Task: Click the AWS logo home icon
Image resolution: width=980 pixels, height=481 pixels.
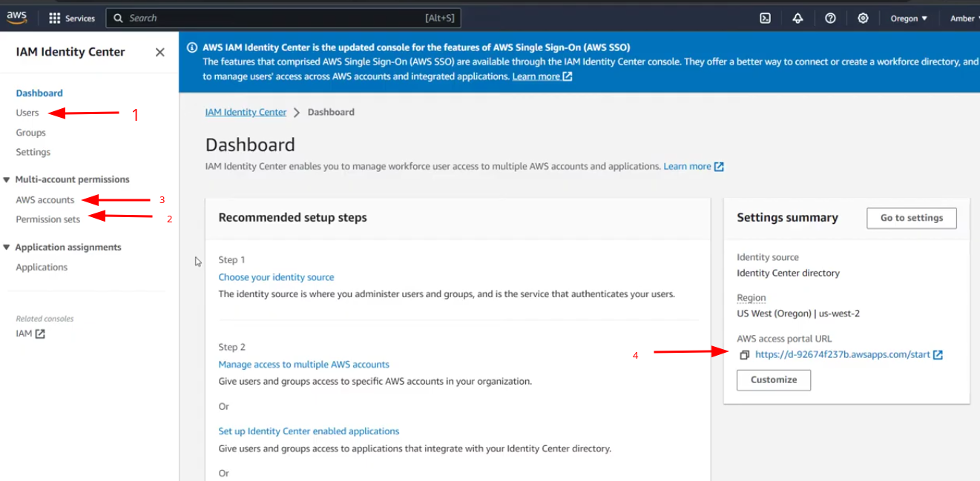Action: [16, 18]
